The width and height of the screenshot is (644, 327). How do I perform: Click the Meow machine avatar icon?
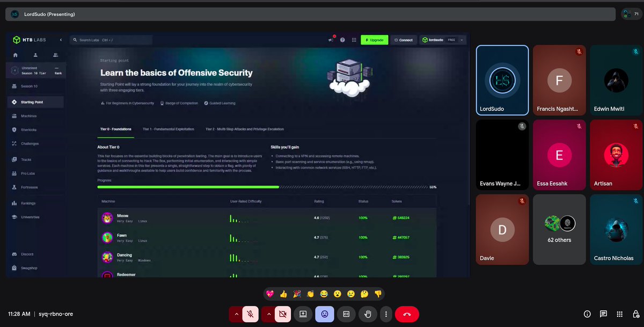click(x=107, y=218)
